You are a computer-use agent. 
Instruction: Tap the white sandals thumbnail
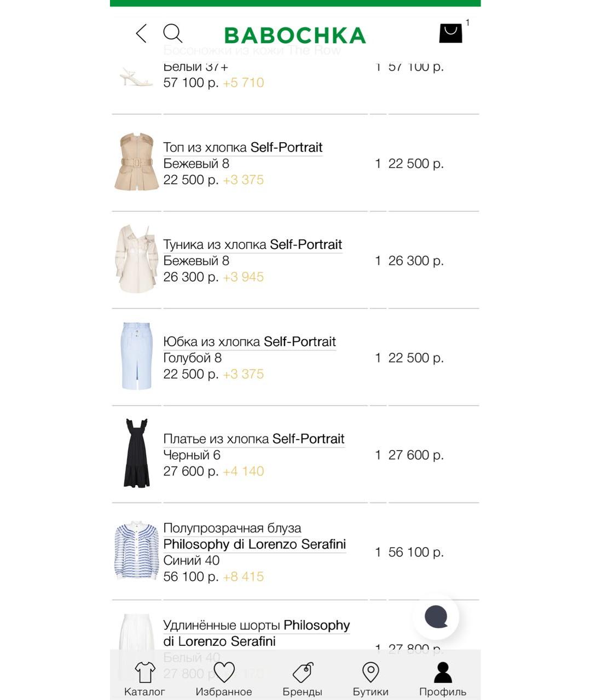pyautogui.click(x=136, y=78)
